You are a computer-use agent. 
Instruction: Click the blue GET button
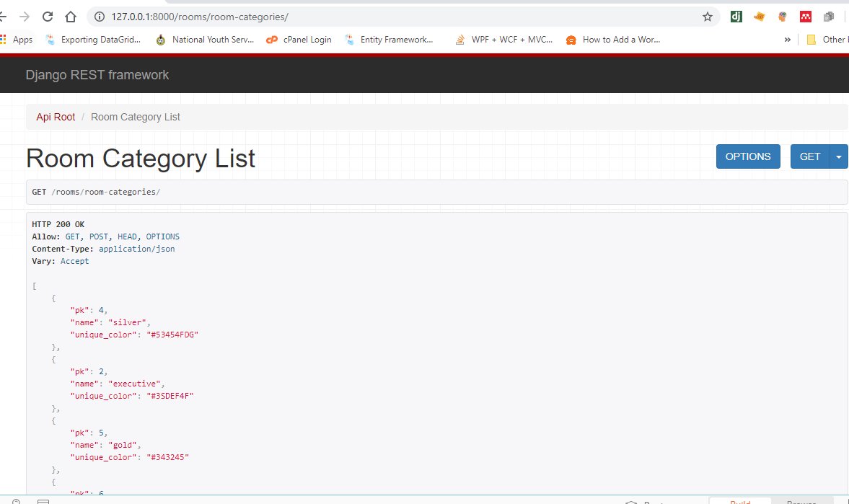(x=810, y=156)
